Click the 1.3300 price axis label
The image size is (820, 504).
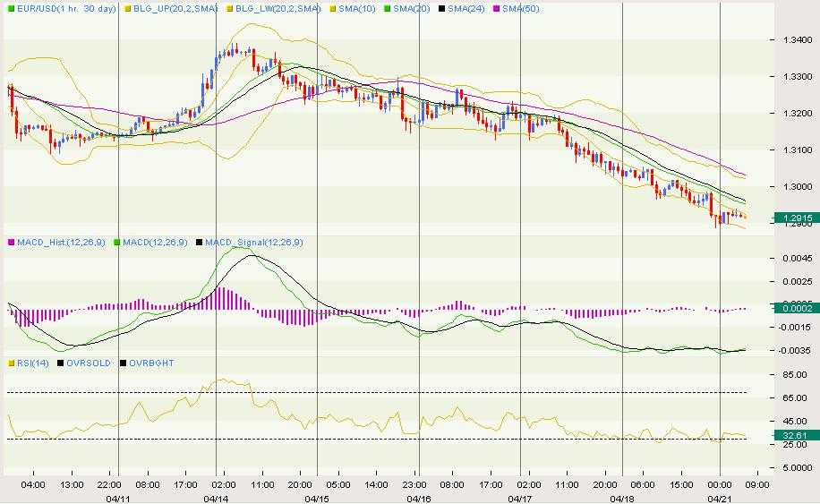coord(798,76)
